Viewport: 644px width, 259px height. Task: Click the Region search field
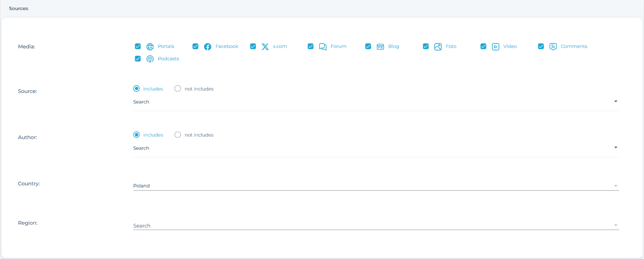click(x=372, y=225)
